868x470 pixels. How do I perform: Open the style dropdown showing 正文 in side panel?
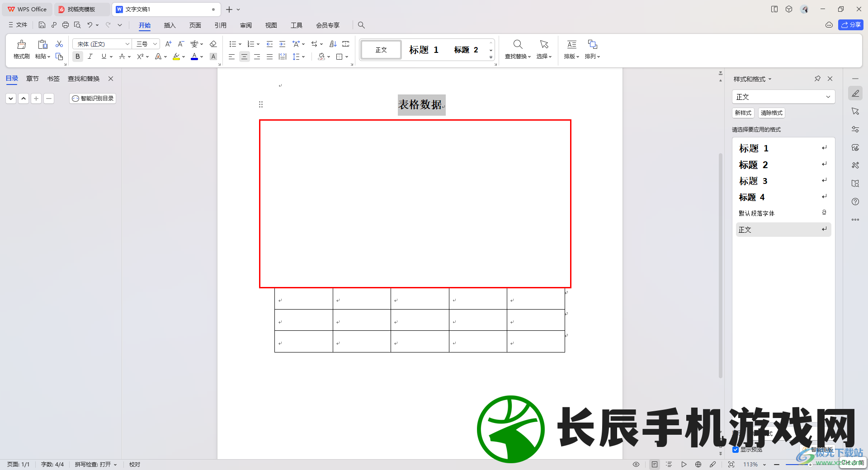pyautogui.click(x=783, y=97)
